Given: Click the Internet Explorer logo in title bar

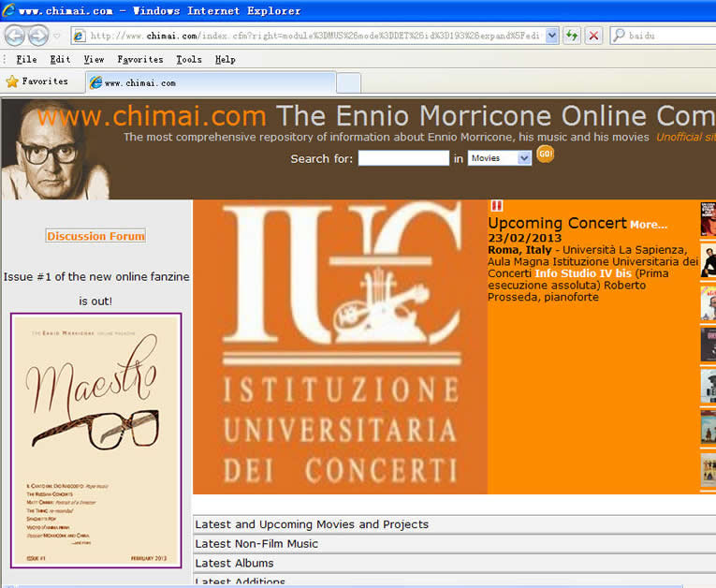Looking at the screenshot, I should click(8, 10).
